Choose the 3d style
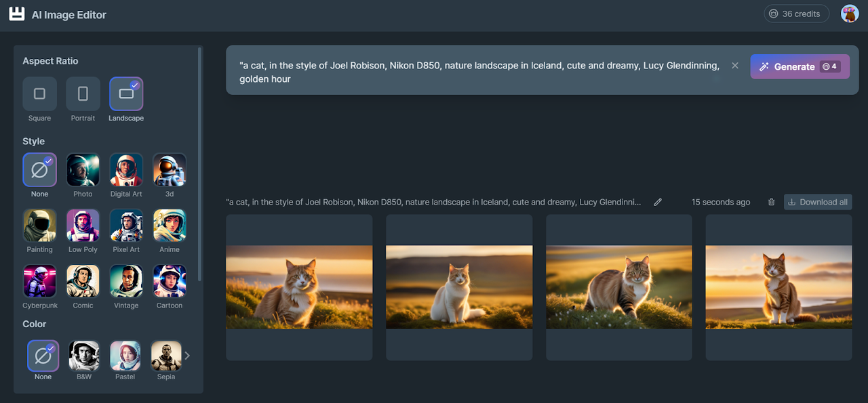Viewport: 868px width, 403px height. [x=170, y=170]
